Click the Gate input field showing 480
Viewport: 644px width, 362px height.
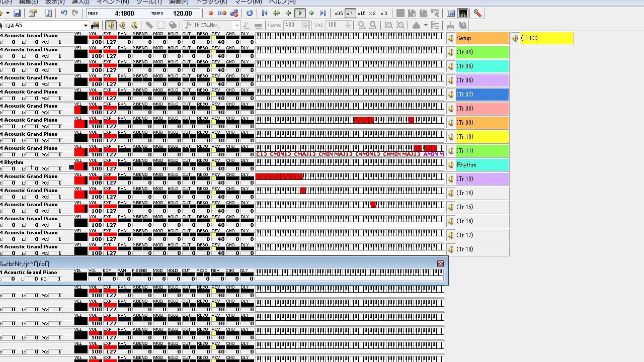[293, 25]
